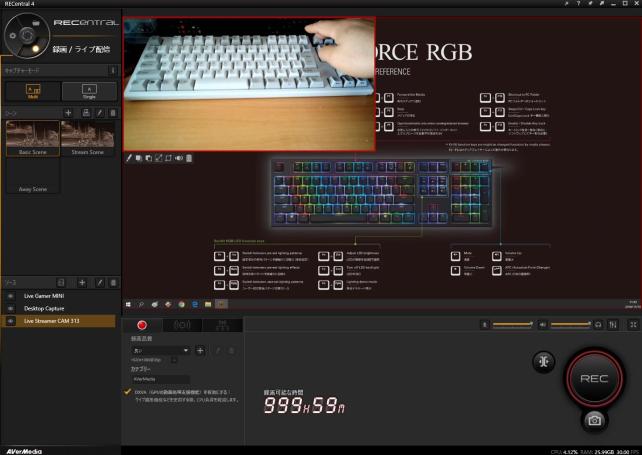Toggle visibility of Live Gamer MINI
This screenshot has height=455, width=642.
11,296
